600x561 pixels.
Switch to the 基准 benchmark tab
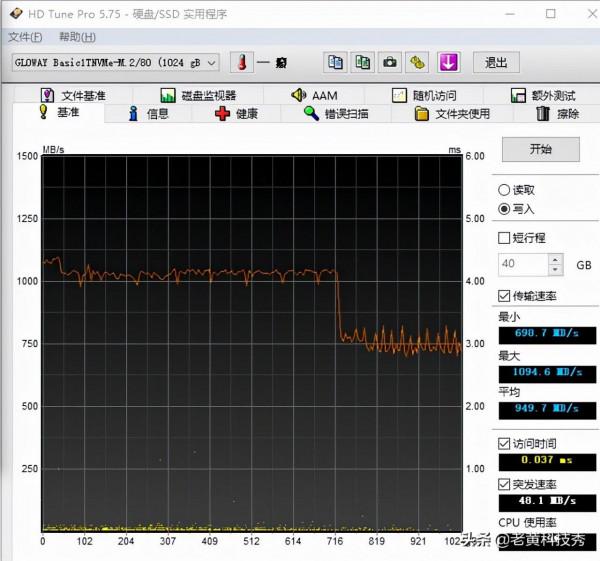[59, 113]
